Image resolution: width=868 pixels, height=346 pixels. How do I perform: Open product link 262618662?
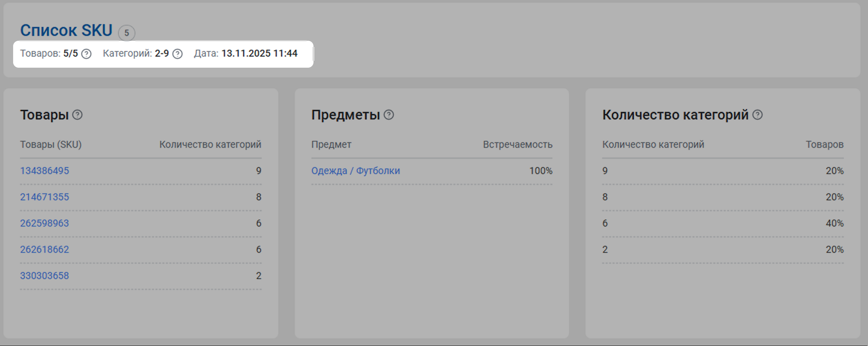pos(45,249)
